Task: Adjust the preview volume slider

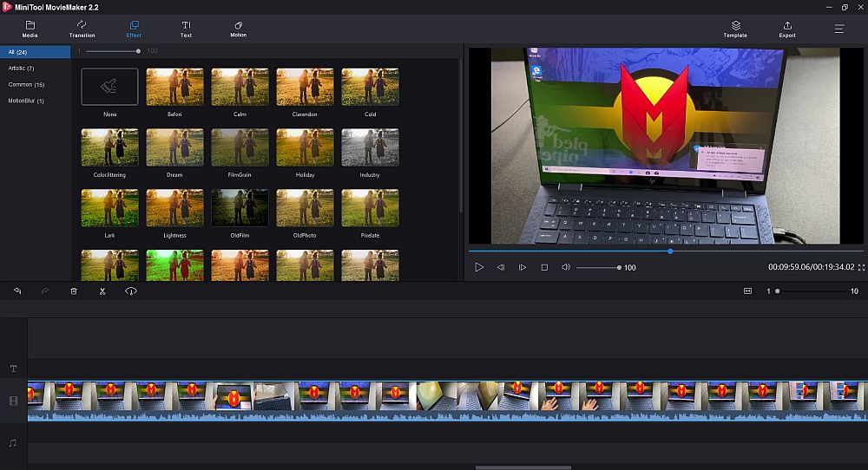Action: coord(598,268)
